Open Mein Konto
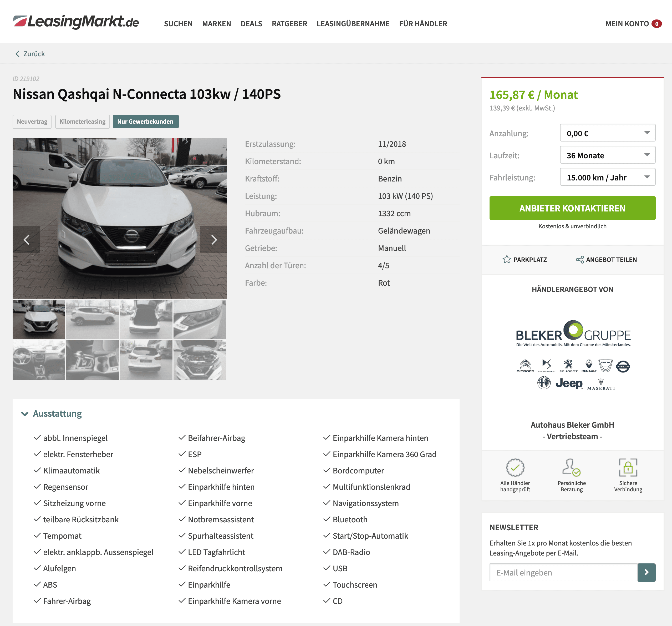This screenshot has width=672, height=626. [627, 24]
